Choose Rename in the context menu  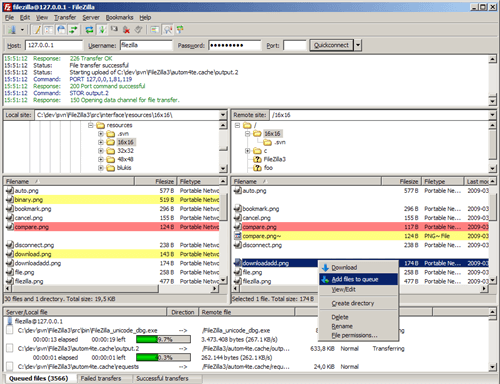point(359,326)
